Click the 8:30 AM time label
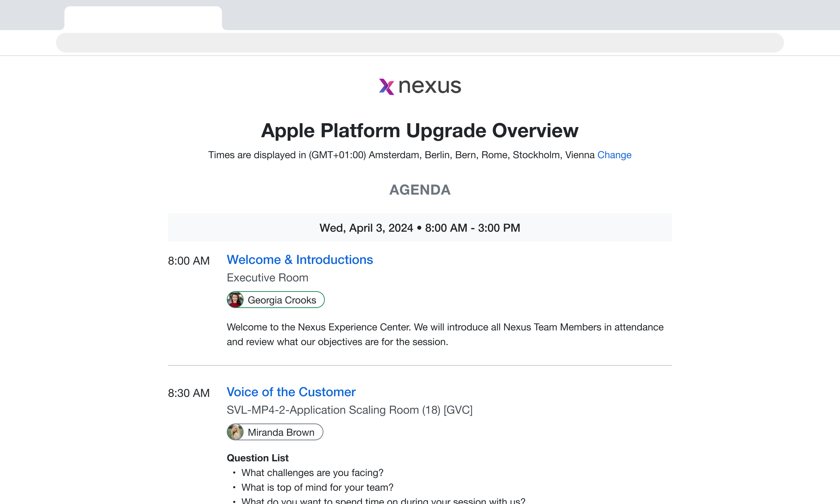Image resolution: width=840 pixels, height=504 pixels. pos(189,393)
